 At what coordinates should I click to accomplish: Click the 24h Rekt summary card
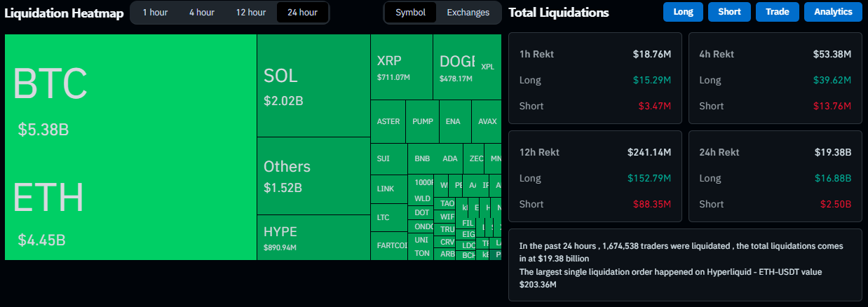pyautogui.click(x=775, y=177)
